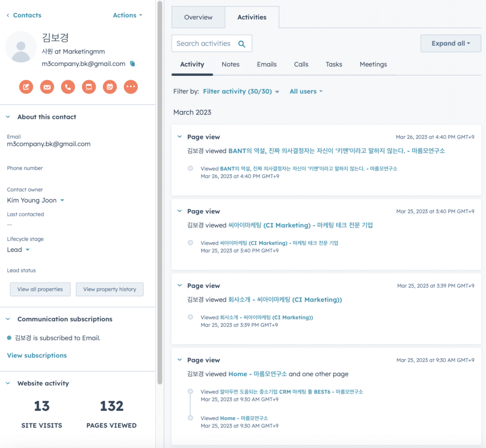
Task: Click the phone call icon button
Action: coord(68,87)
